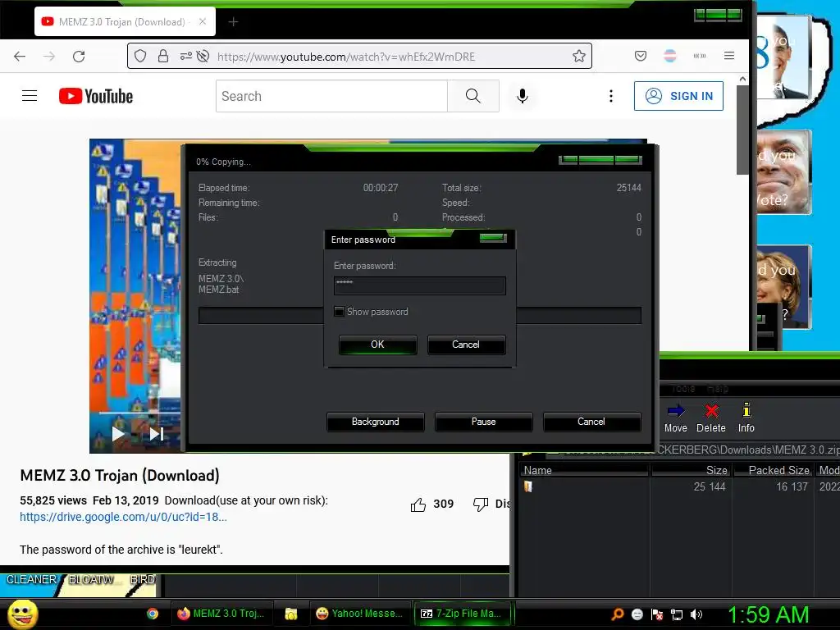Click the 1:59 AM taskbar clock
This screenshot has width=840, height=630.
tap(768, 614)
